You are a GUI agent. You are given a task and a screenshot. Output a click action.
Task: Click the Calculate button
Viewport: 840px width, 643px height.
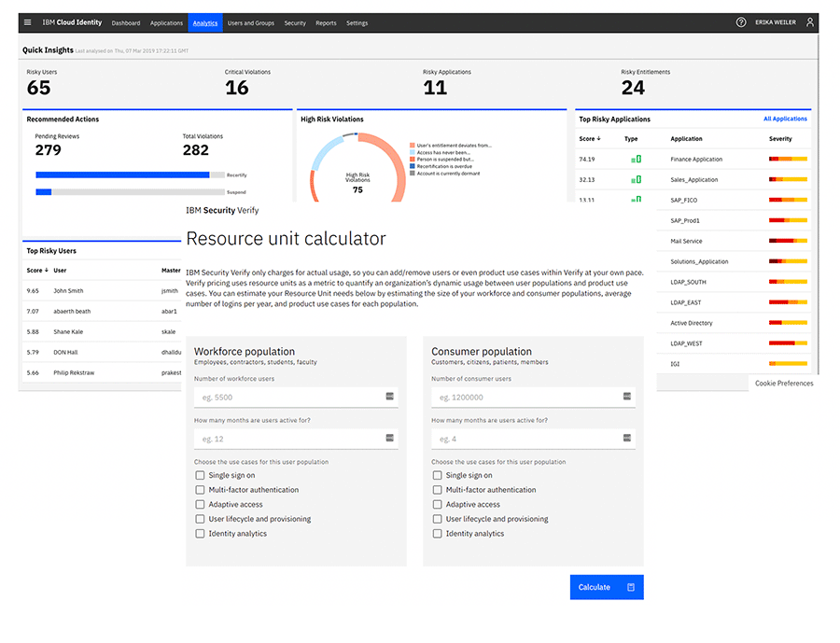pos(607,587)
